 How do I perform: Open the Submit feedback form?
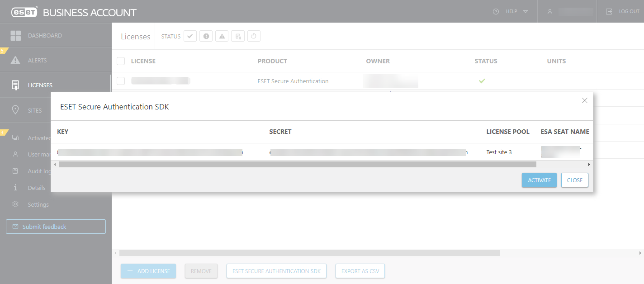(x=55, y=227)
